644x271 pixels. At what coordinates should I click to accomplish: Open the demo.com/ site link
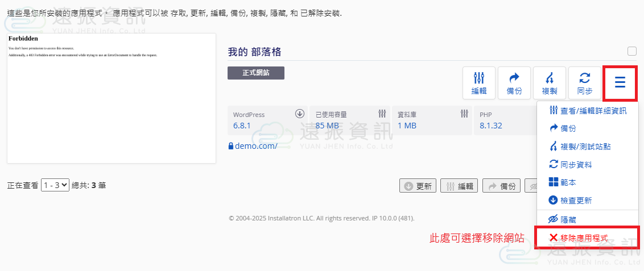pos(255,146)
